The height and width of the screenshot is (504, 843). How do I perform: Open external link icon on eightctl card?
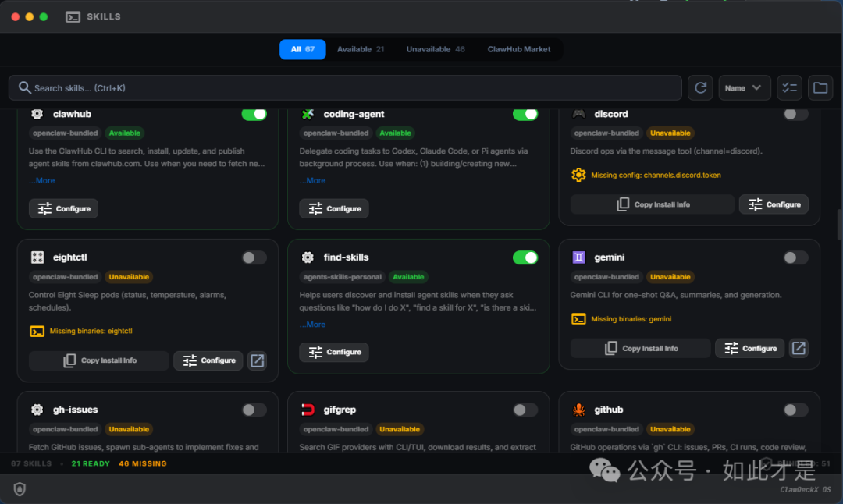258,360
